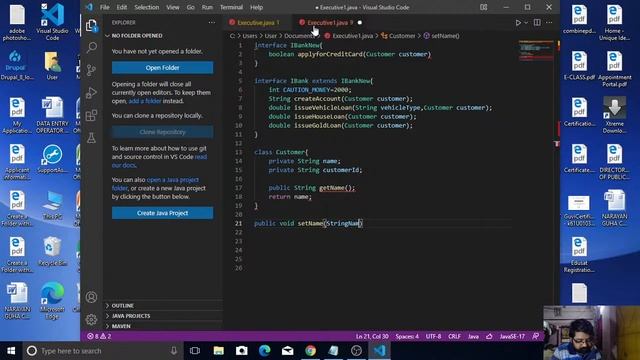This screenshot has width=640, height=360.
Task: Open Xtreme Download desktop shortcut
Action: [x=614, y=116]
